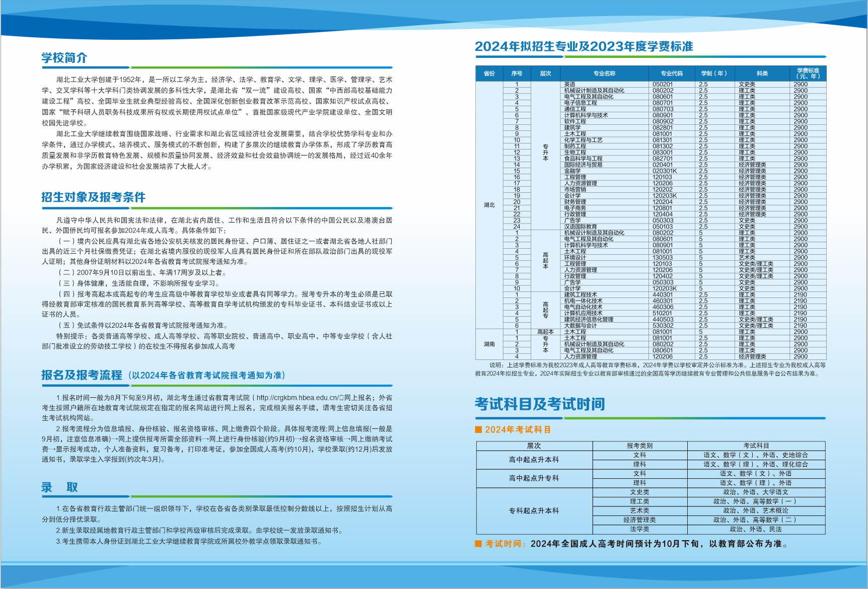Select the 录取 section heading

59,487
